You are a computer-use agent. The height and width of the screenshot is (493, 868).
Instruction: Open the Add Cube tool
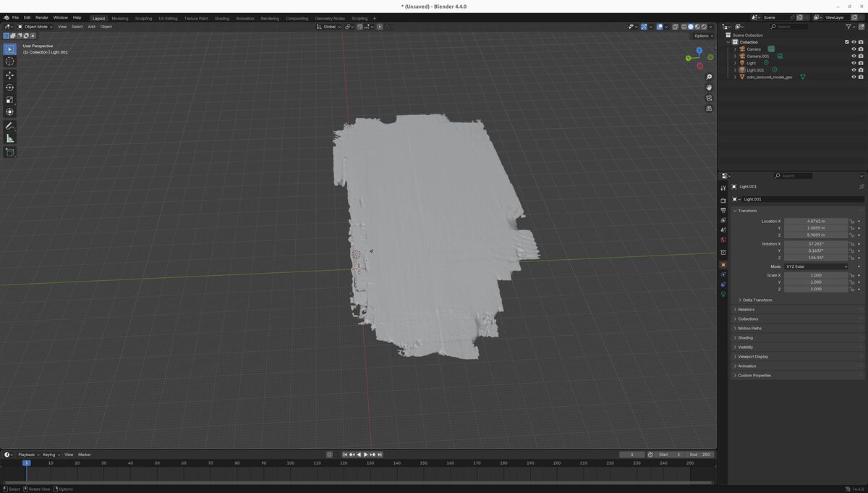click(9, 152)
